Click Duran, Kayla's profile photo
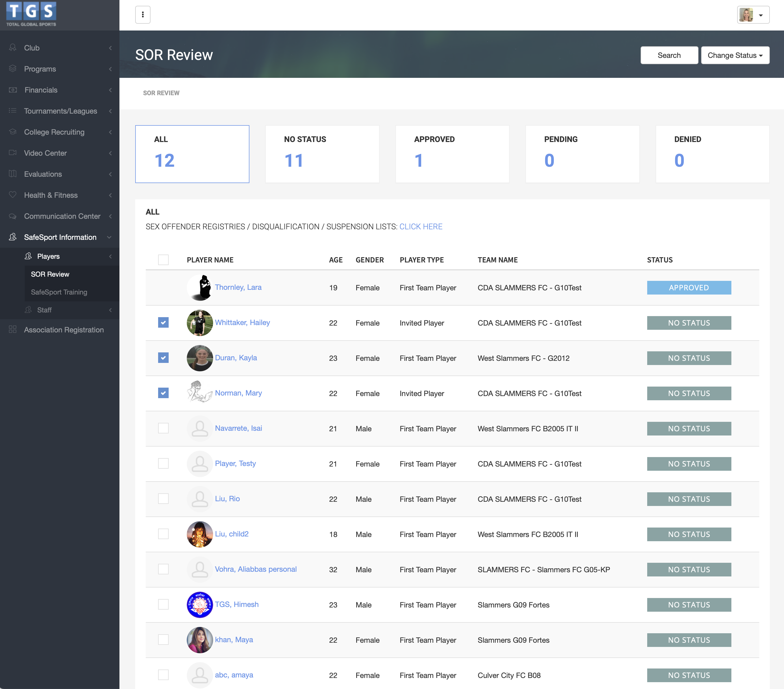 pyautogui.click(x=199, y=358)
